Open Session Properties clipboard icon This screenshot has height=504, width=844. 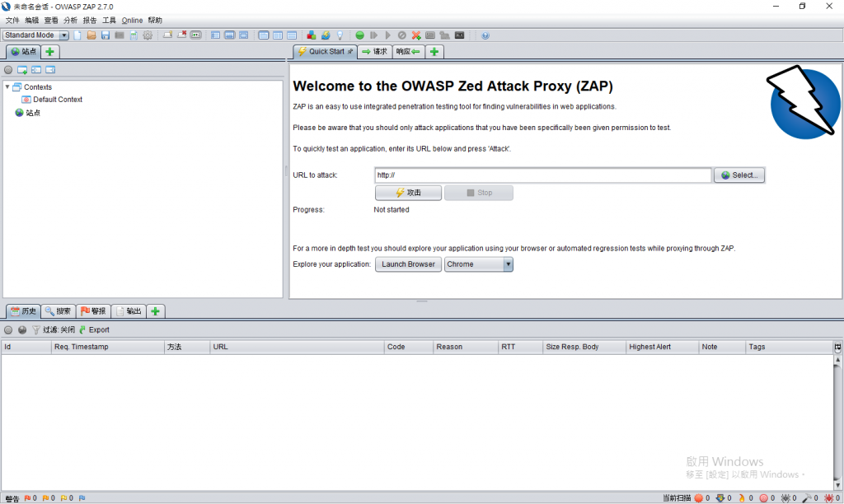tap(134, 35)
